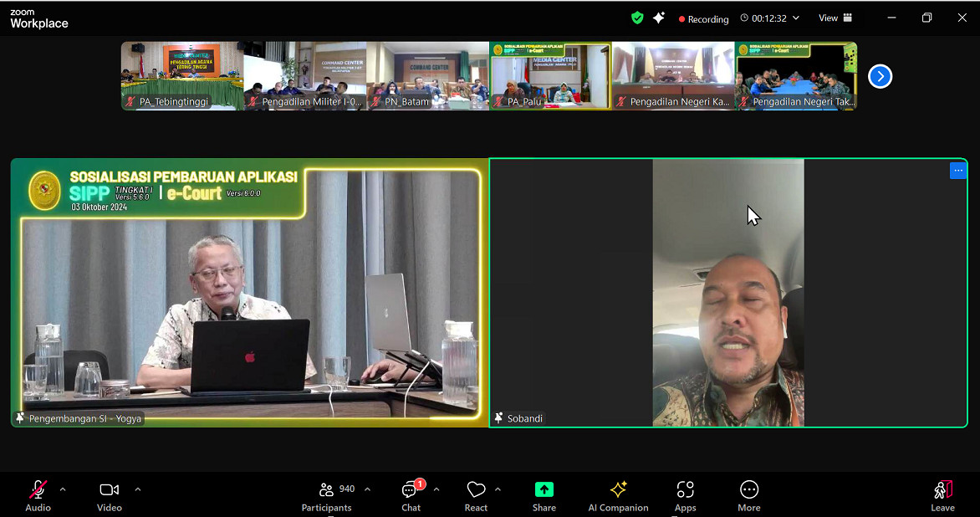Open the Participants panel

tap(326, 494)
